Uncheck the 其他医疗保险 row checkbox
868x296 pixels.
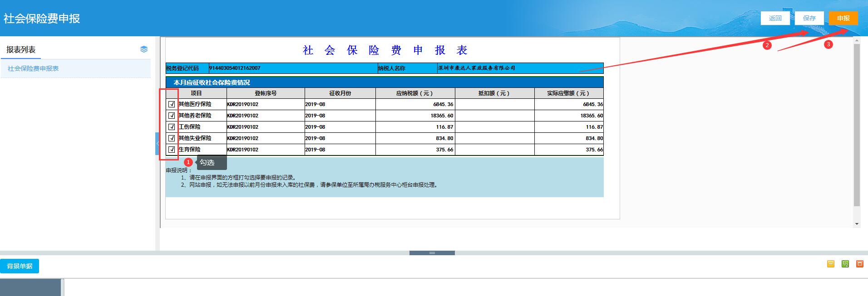[x=172, y=104]
